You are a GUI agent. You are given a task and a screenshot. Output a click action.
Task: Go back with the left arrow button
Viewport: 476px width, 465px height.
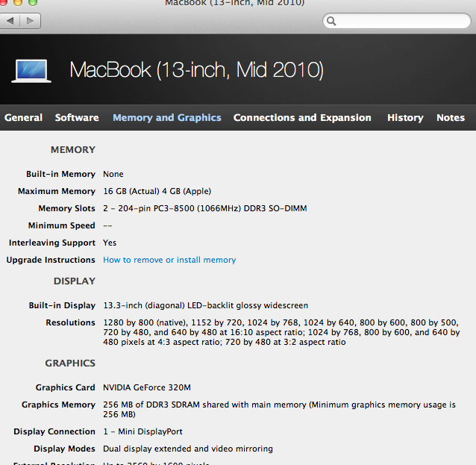coord(10,21)
